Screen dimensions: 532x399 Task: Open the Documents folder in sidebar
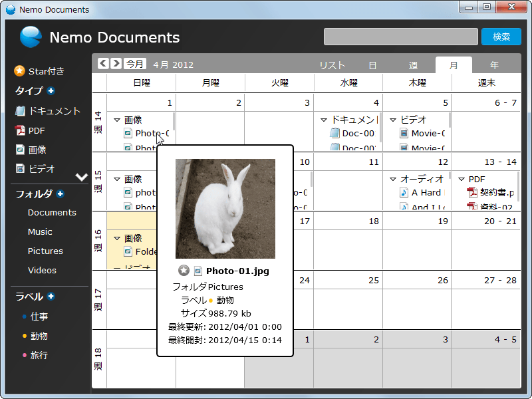tap(52, 212)
